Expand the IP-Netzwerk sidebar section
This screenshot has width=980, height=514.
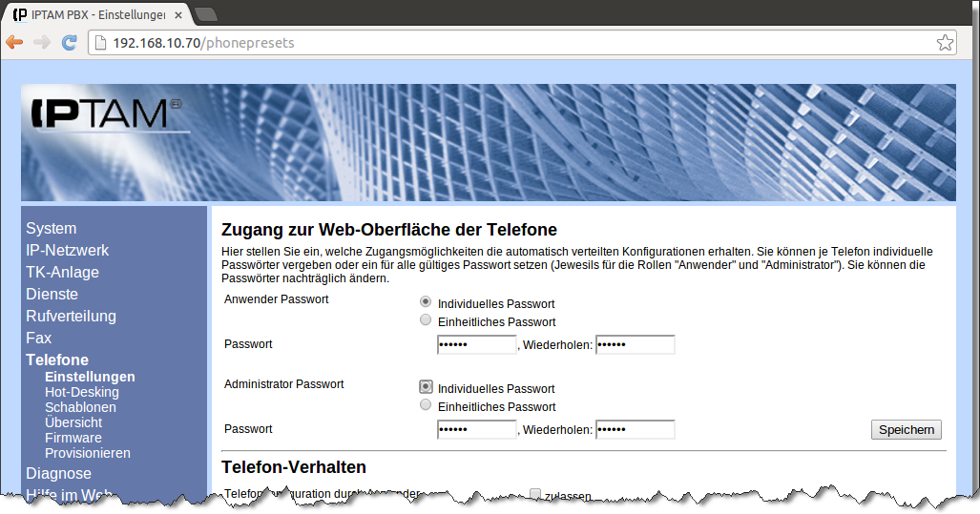pos(67,251)
